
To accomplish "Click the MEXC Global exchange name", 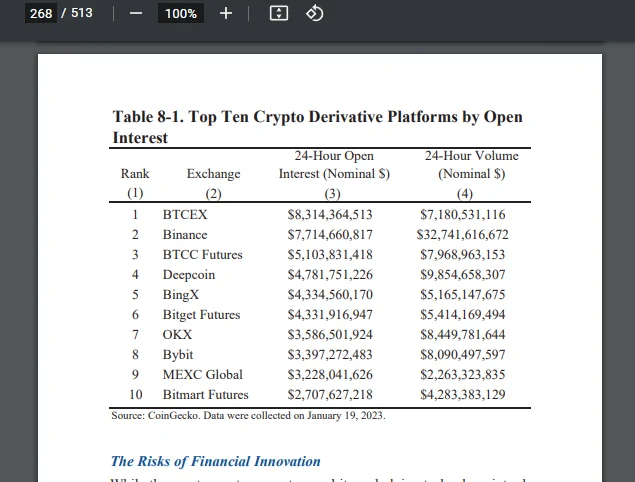I will tap(203, 375).
